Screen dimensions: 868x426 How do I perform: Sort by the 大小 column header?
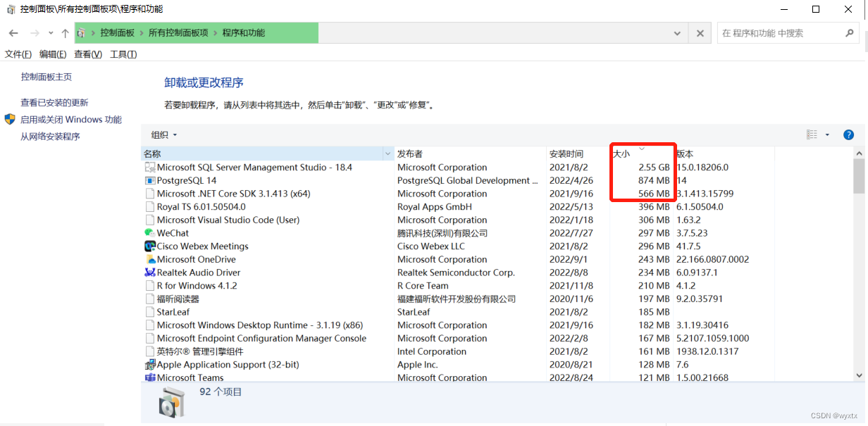tap(641, 154)
